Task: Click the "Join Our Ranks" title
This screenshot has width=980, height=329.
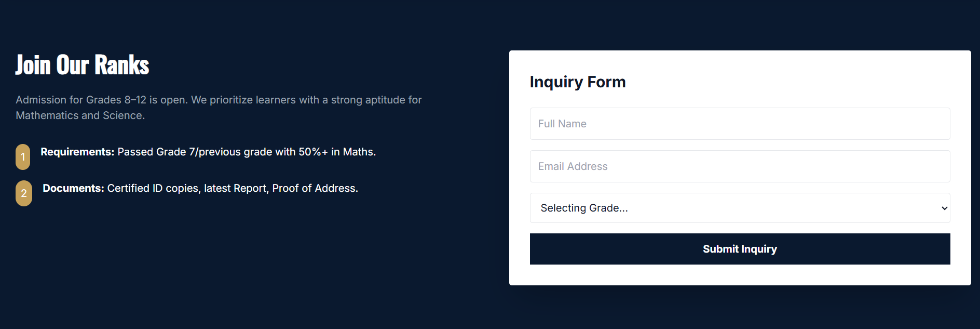Action: (x=81, y=64)
